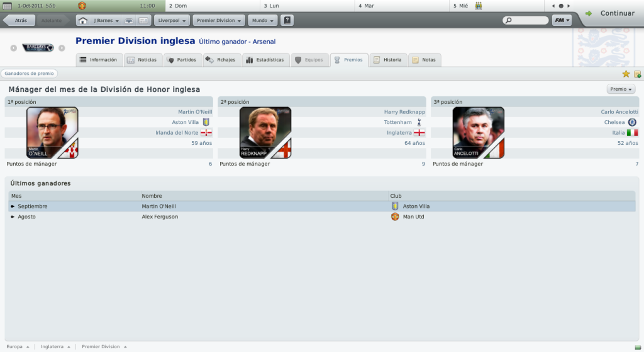Open the calendar icon beside the date
Viewport: 644px width, 352px height.
pyautogui.click(x=7, y=6)
